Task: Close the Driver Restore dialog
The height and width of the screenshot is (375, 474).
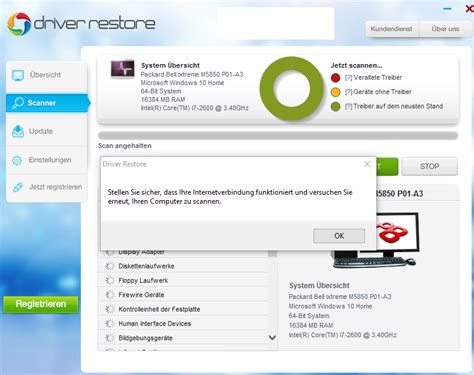Action: click(x=367, y=164)
